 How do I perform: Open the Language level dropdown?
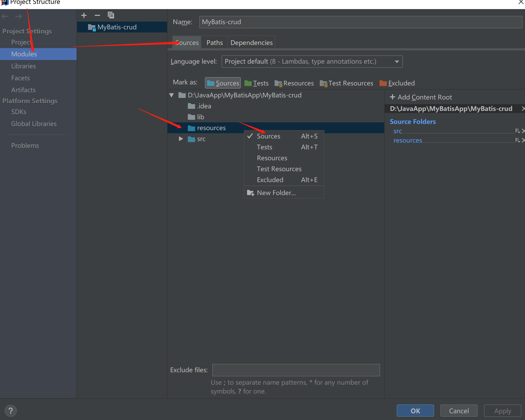click(x=312, y=62)
